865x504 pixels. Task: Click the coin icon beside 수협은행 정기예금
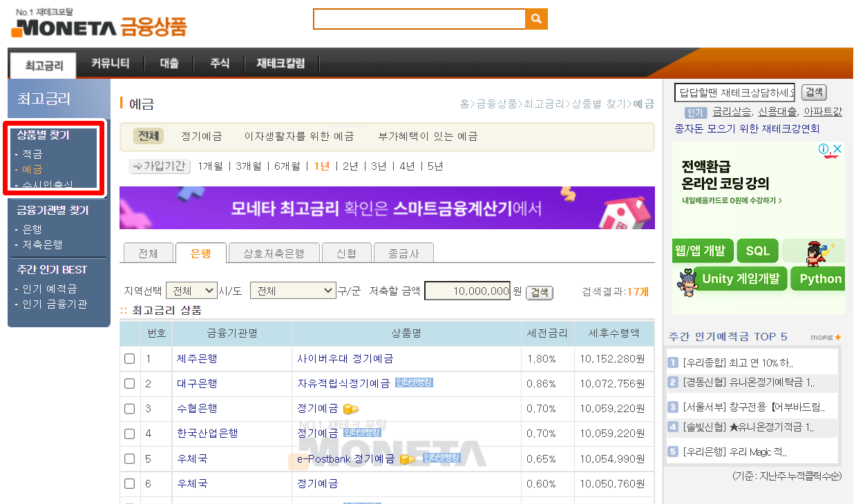(351, 408)
